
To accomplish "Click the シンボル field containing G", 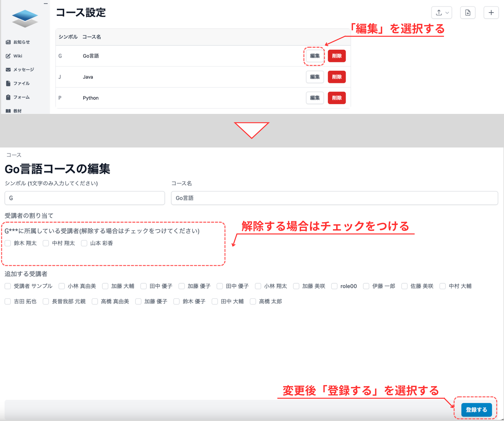I will tap(84, 198).
